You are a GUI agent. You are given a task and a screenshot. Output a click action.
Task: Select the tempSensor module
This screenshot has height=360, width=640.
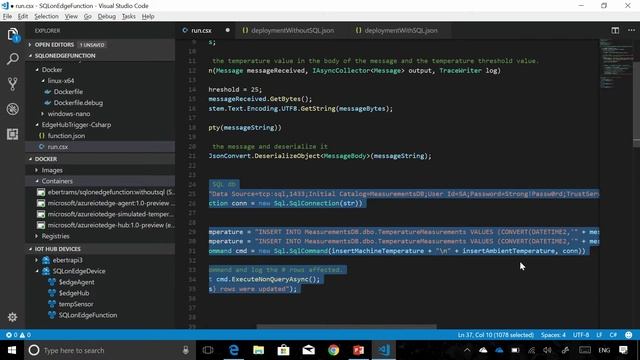[x=76, y=304]
